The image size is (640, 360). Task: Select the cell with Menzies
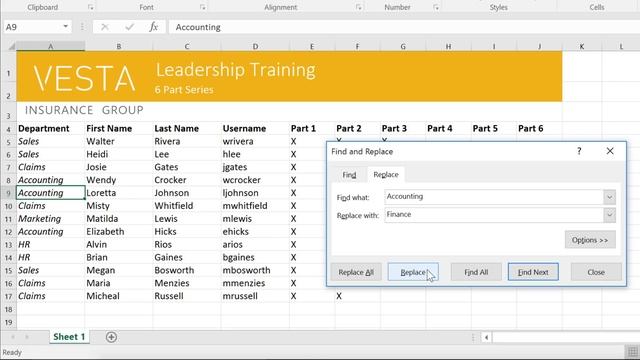[x=187, y=283]
